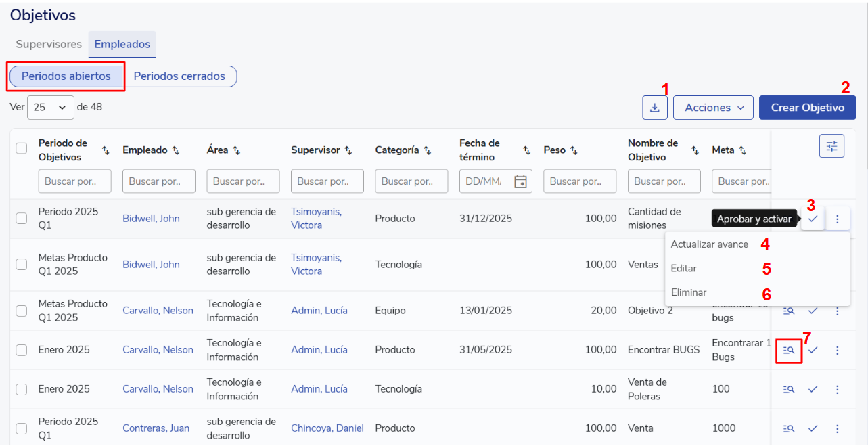Open the column settings filter icon
Screen dimensions: 868x448
tap(831, 146)
